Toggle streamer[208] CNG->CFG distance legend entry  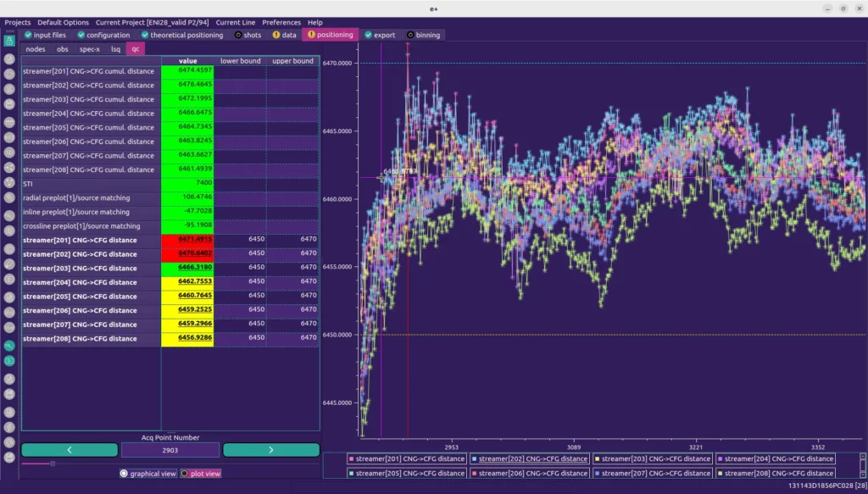(x=775, y=474)
